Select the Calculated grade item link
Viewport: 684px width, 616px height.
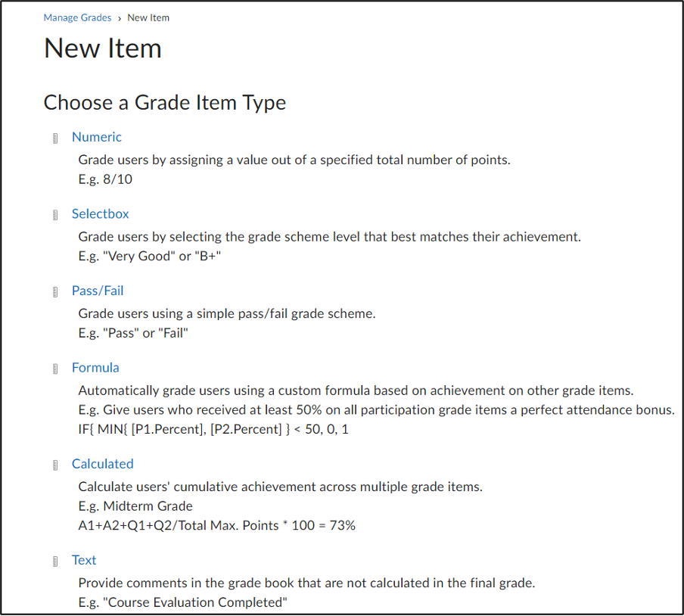(x=102, y=464)
